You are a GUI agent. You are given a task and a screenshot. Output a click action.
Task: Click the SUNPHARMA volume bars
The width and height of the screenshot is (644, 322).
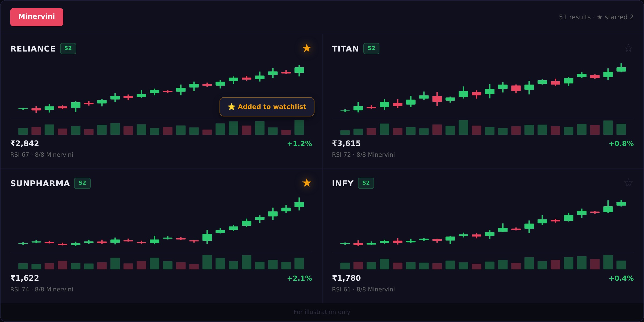(161, 262)
